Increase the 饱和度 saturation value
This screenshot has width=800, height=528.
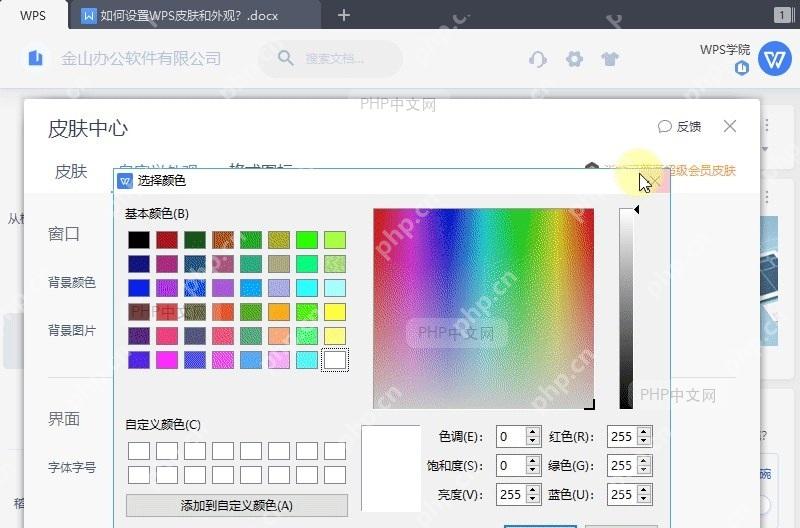[x=533, y=461]
